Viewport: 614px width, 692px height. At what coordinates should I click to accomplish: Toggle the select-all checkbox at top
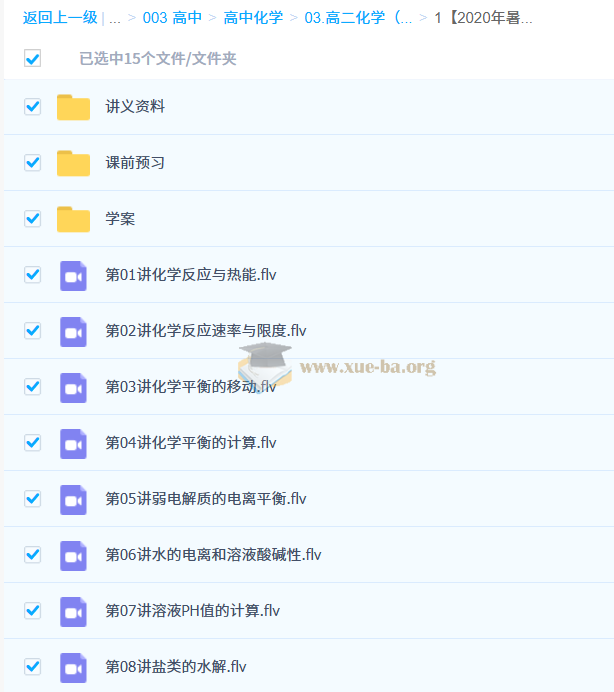(32, 59)
